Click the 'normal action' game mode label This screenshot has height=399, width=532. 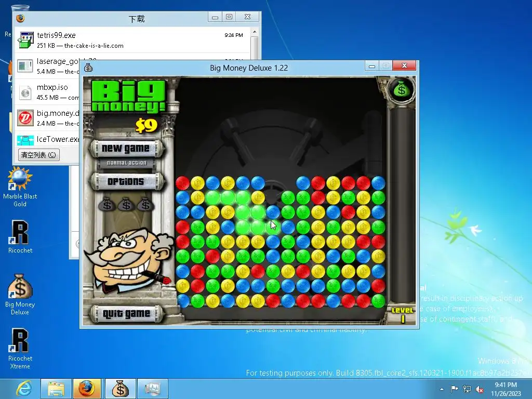(127, 163)
